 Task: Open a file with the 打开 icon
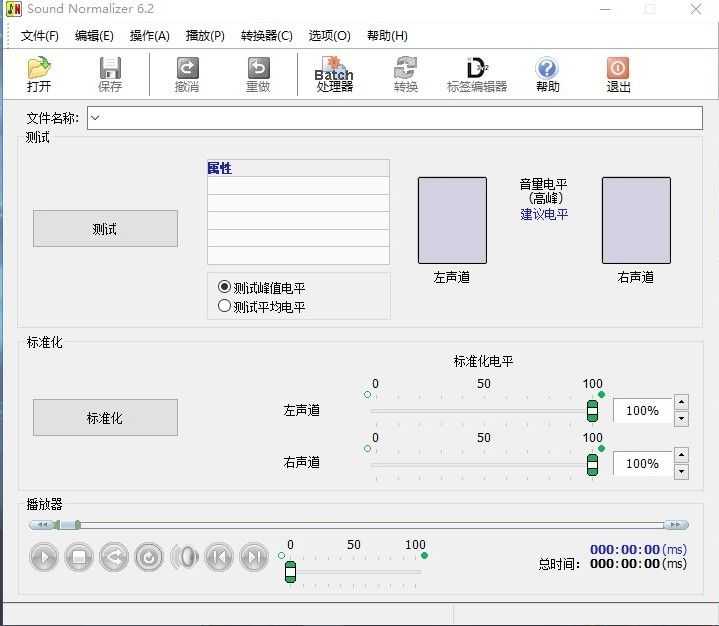click(x=39, y=74)
